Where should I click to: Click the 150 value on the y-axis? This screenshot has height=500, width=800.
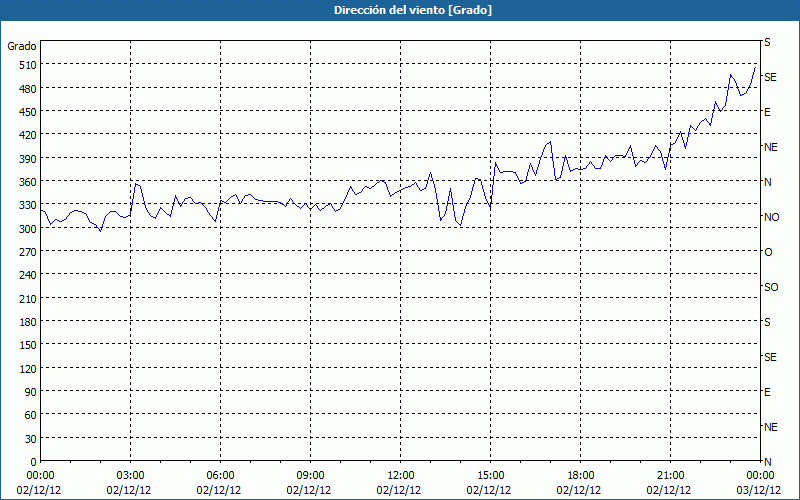[28, 345]
